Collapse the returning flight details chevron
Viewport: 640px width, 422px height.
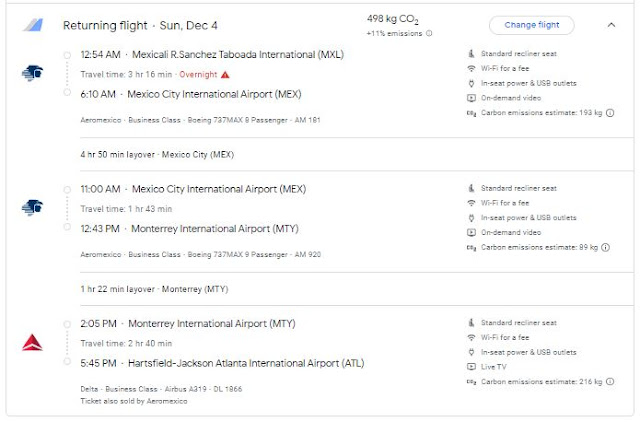click(611, 25)
